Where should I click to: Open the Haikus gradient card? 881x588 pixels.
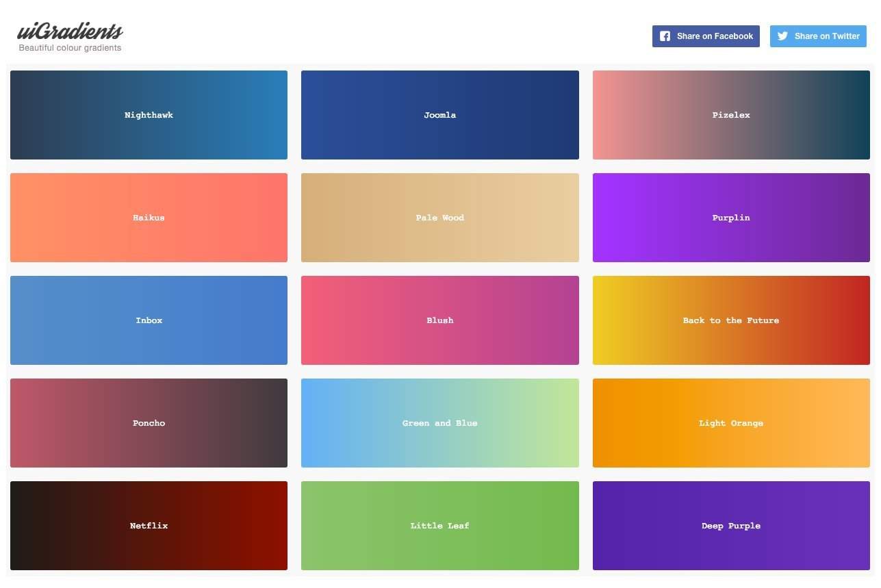(x=149, y=218)
